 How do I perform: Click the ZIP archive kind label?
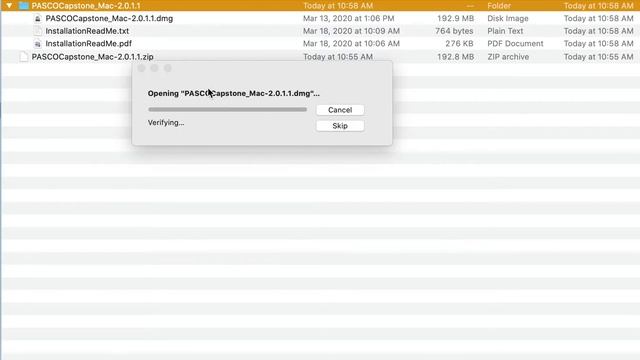pos(508,57)
